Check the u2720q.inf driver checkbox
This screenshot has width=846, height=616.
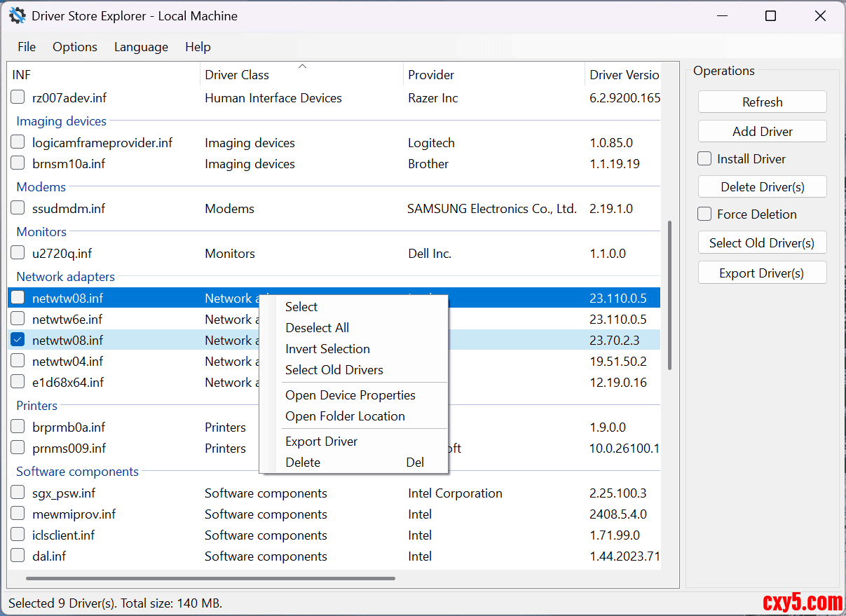point(18,253)
